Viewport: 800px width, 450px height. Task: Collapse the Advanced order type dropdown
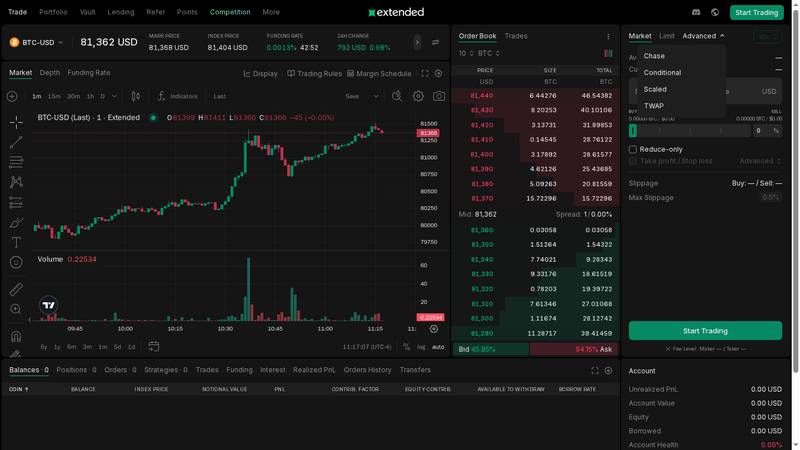point(704,36)
